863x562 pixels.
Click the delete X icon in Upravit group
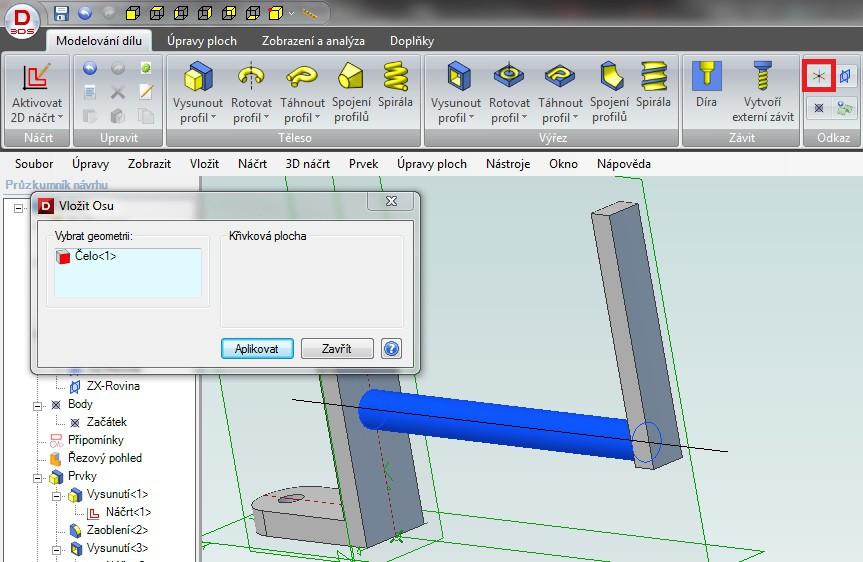[117, 92]
